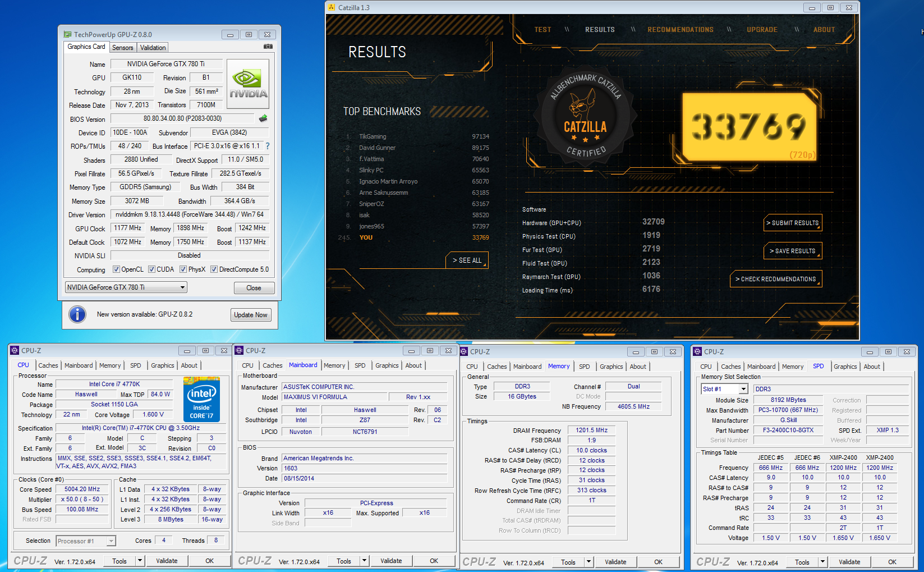The width and height of the screenshot is (924, 572).
Task: Expand the Tools arrow in CPU-Z Mainboard window
Action: coord(364,561)
